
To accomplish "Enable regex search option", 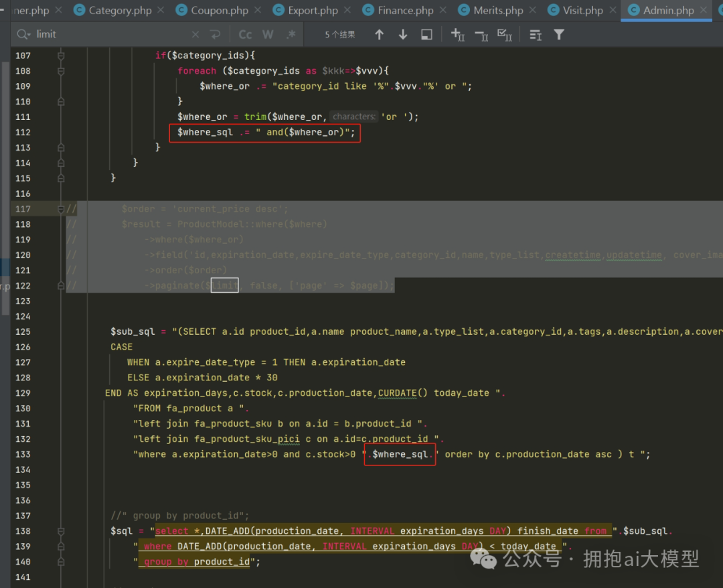I will (291, 34).
